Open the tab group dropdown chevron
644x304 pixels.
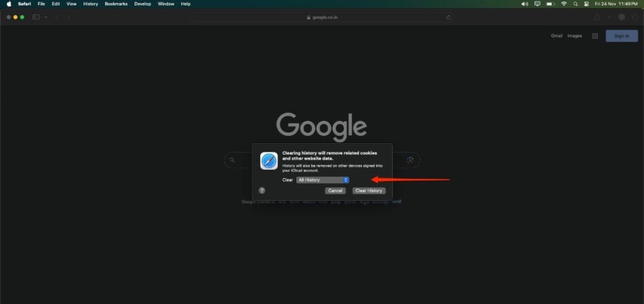click(x=45, y=17)
